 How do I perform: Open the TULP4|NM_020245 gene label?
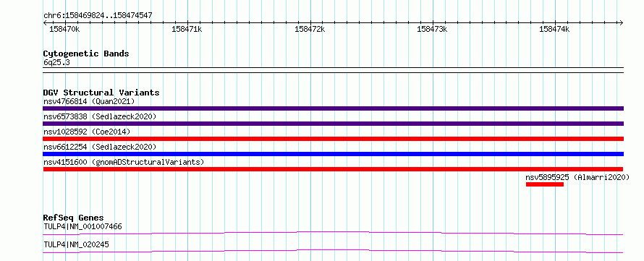[76, 244]
